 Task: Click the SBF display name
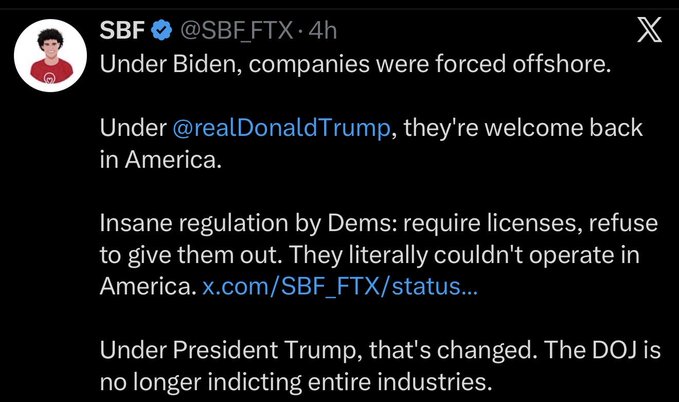click(122, 32)
